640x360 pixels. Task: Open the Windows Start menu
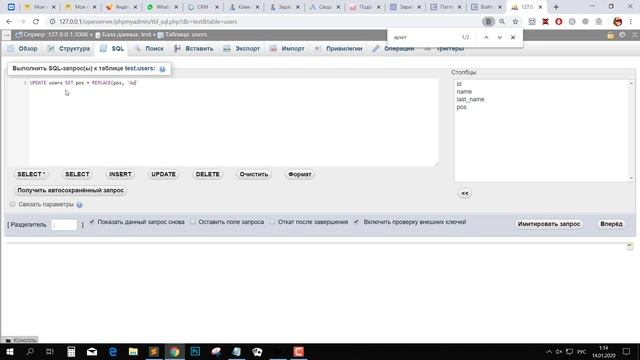pyautogui.click(x=9, y=352)
